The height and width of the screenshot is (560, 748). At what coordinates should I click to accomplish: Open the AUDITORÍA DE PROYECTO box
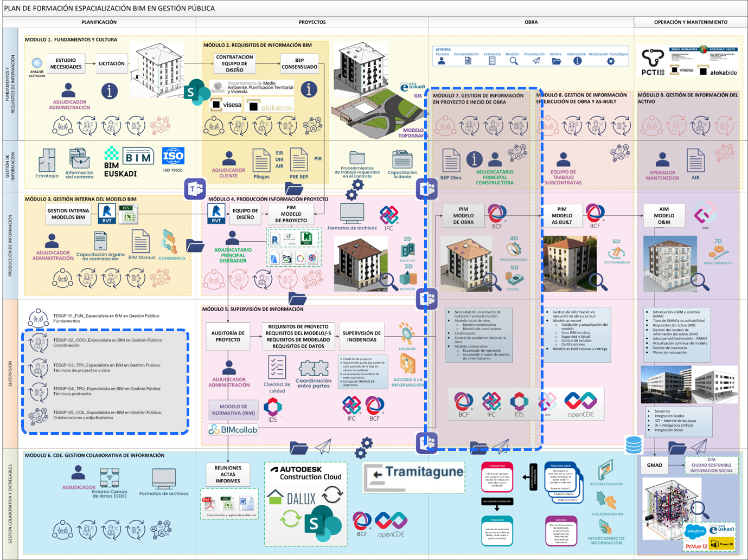coord(228,336)
